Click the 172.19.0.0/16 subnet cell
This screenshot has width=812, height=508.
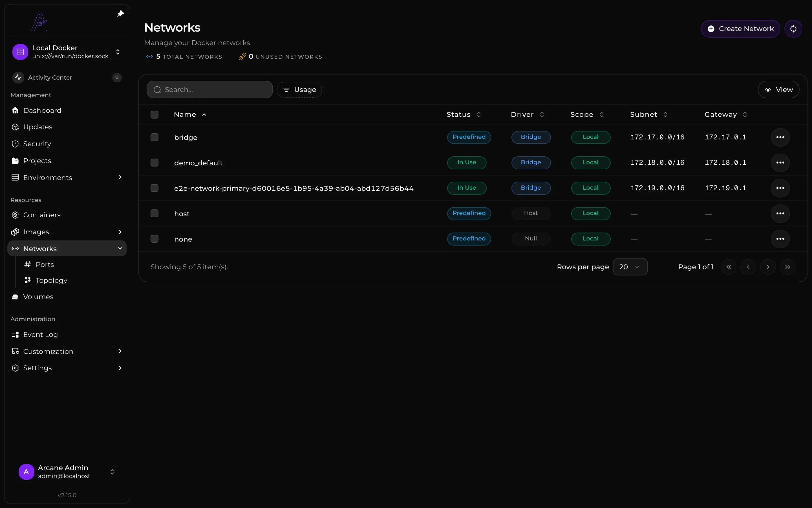click(x=657, y=188)
